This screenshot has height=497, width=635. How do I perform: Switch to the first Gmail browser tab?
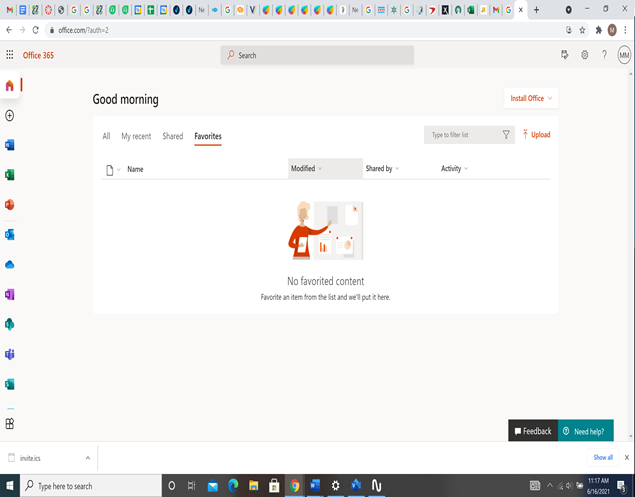coord(10,10)
